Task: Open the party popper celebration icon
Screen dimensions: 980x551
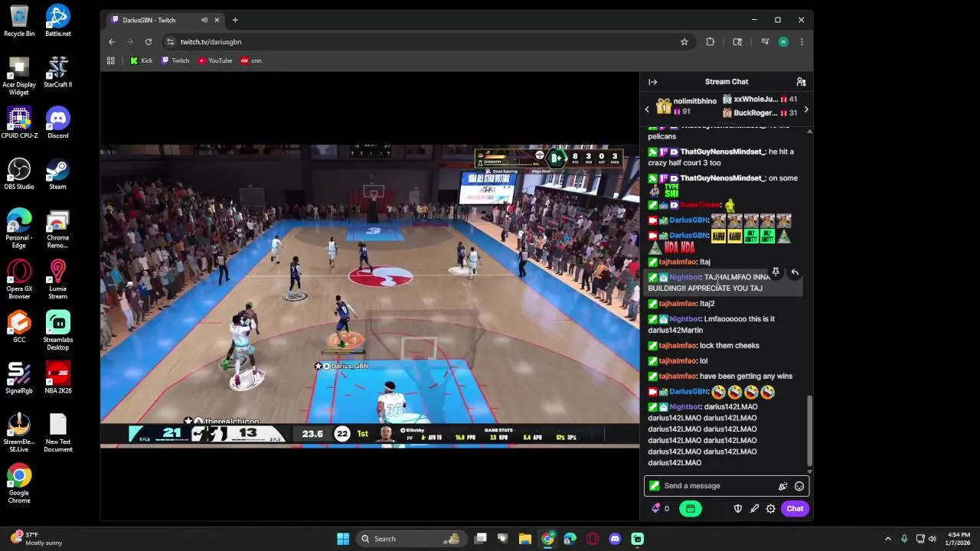Action: pyautogui.click(x=782, y=486)
